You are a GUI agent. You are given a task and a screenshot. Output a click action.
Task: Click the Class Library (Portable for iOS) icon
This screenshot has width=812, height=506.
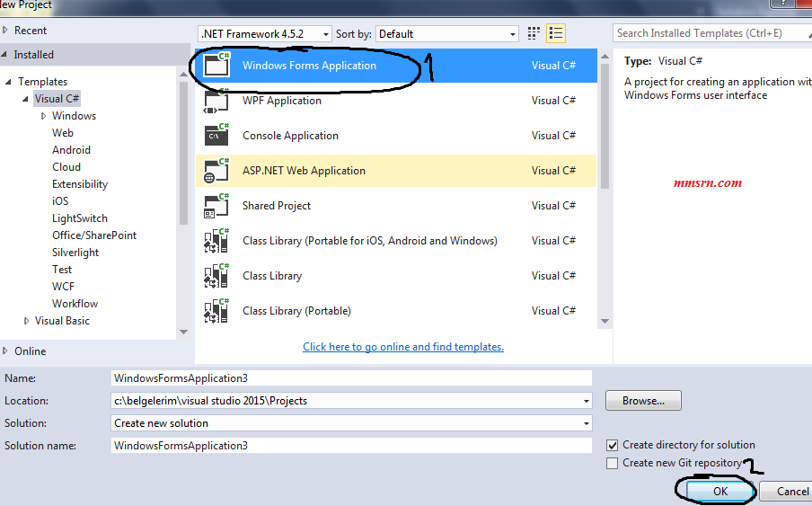pos(216,240)
